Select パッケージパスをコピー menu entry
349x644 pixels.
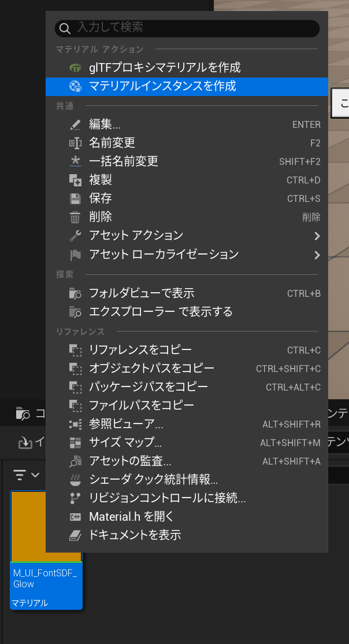pyautogui.click(x=187, y=387)
